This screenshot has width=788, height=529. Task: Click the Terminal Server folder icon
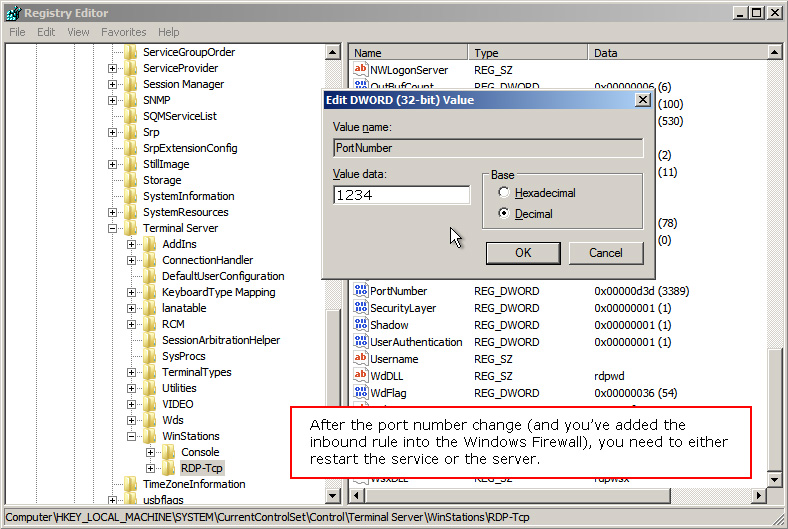pos(131,228)
